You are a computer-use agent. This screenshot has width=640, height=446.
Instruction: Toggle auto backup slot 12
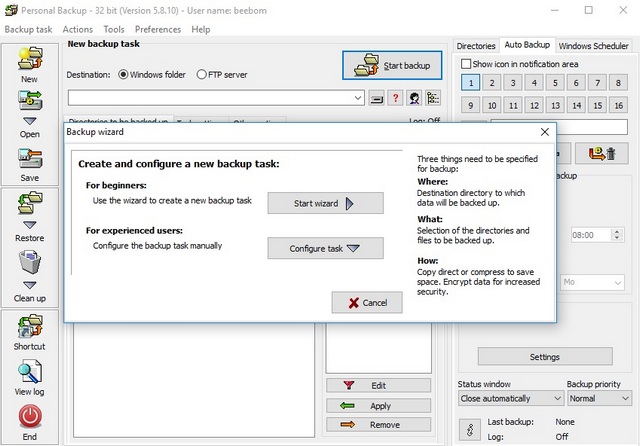coord(534,106)
